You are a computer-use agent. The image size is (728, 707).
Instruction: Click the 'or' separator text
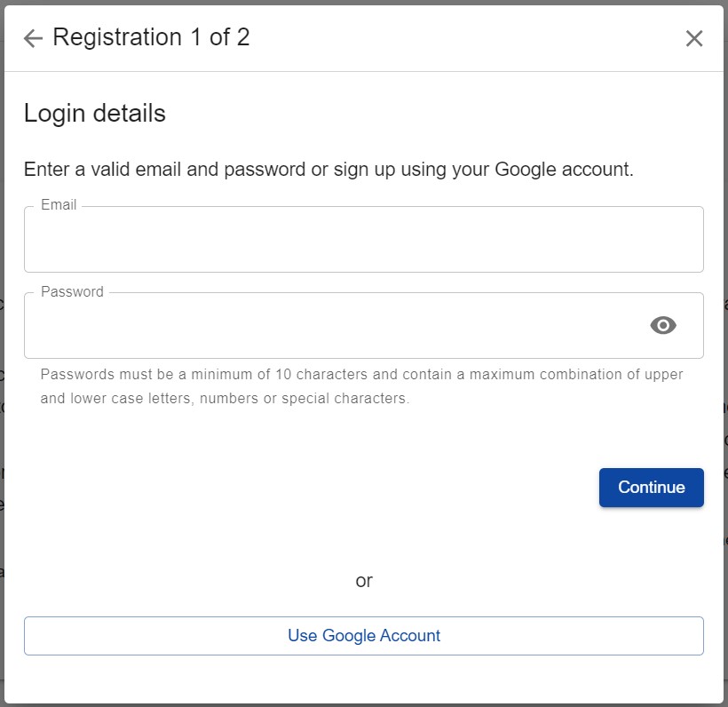click(364, 581)
